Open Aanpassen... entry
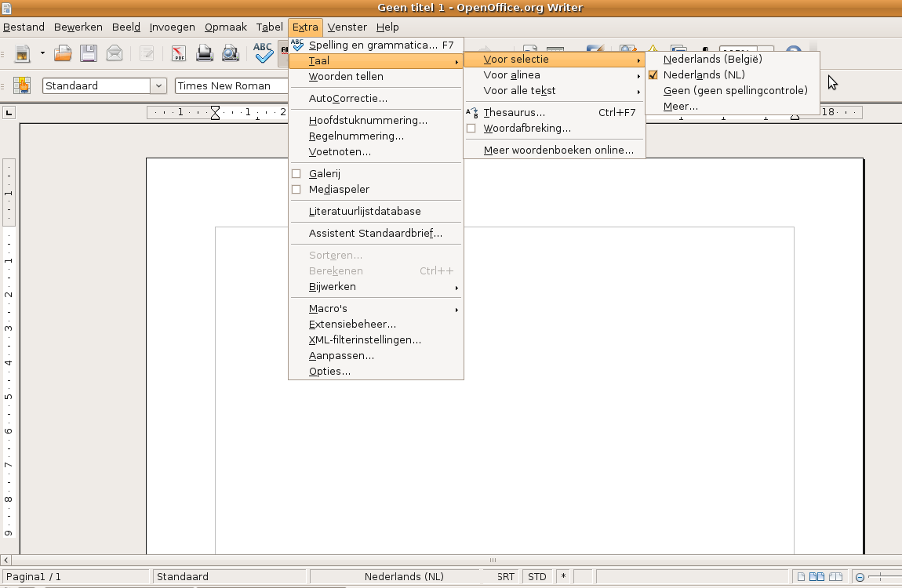Viewport: 902px width, 588px height. (x=376, y=356)
